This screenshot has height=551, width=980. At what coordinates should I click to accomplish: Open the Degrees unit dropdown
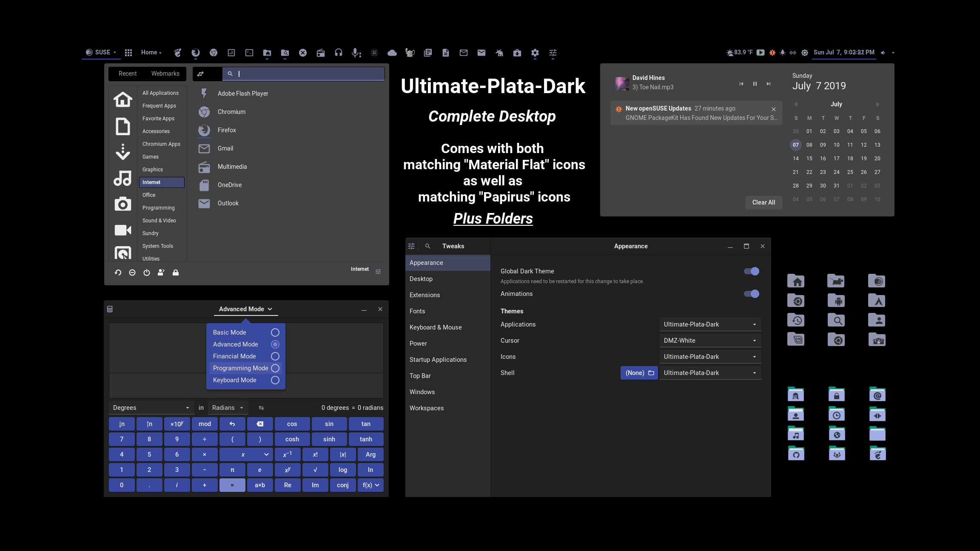(151, 408)
